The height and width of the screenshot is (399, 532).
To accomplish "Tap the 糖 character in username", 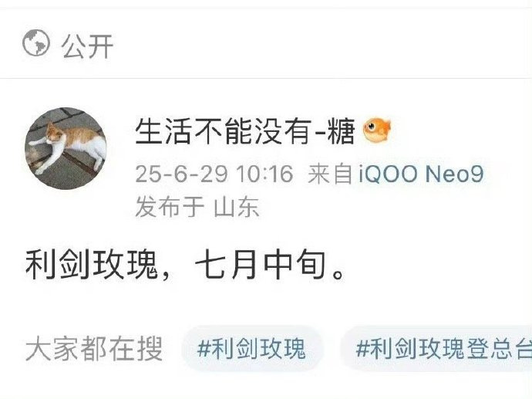I will pyautogui.click(x=342, y=131).
